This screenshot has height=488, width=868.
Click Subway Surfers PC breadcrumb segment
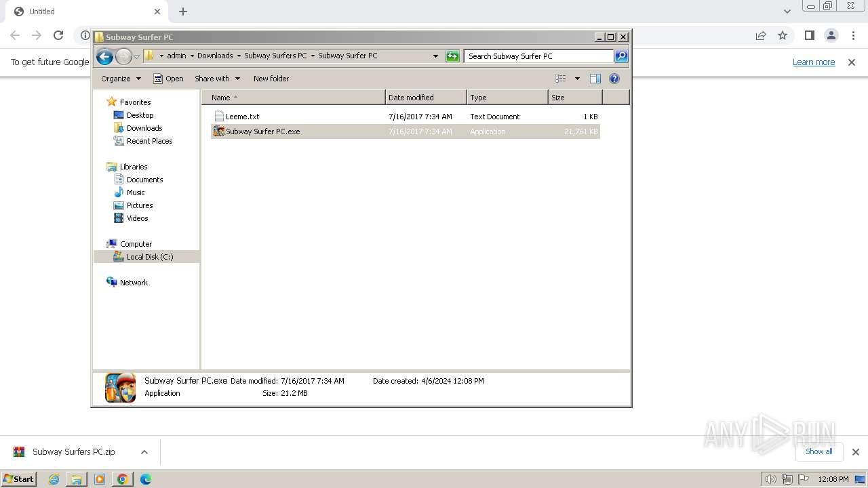coord(275,56)
